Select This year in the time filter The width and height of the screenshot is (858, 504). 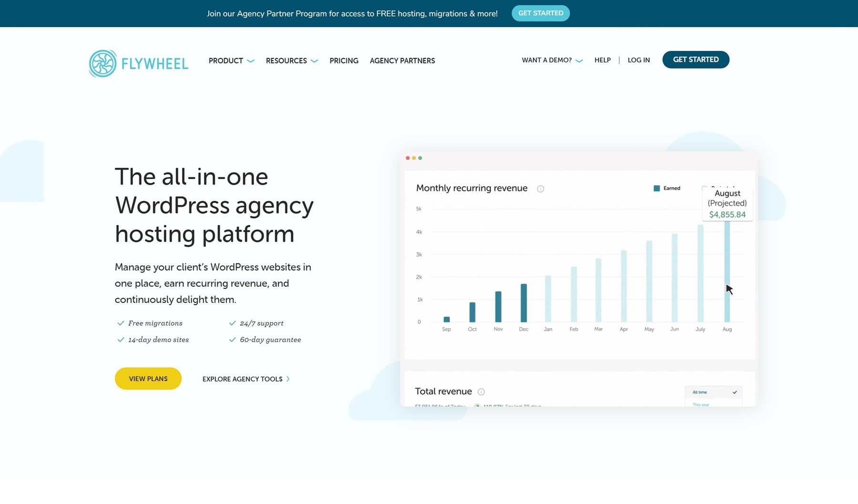(x=700, y=404)
